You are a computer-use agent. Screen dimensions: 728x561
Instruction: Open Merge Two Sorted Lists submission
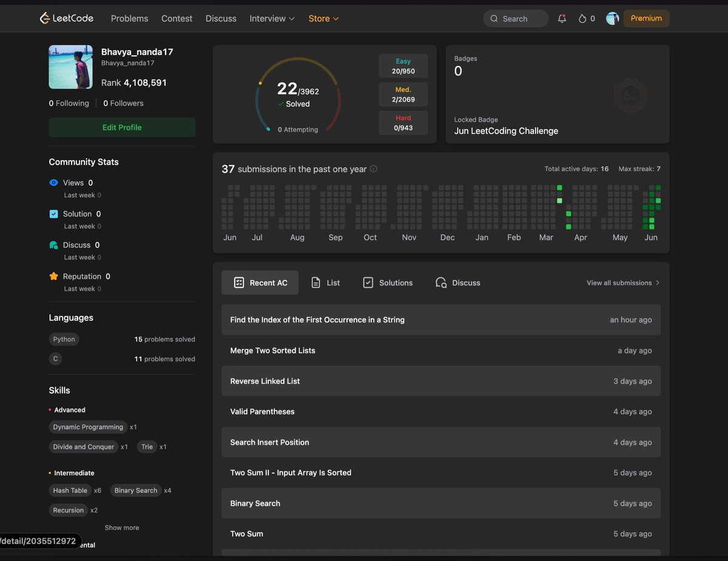click(x=441, y=351)
